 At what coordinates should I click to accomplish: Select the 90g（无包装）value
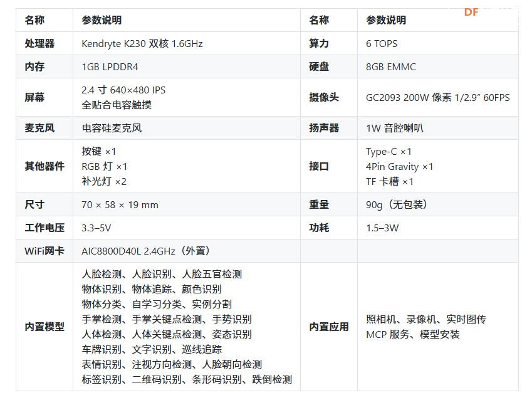[396, 204]
